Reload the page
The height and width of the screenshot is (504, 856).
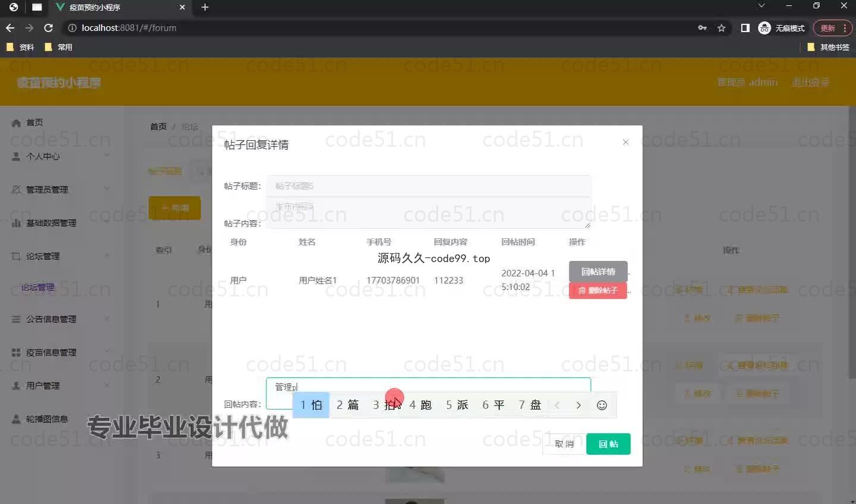[49, 28]
